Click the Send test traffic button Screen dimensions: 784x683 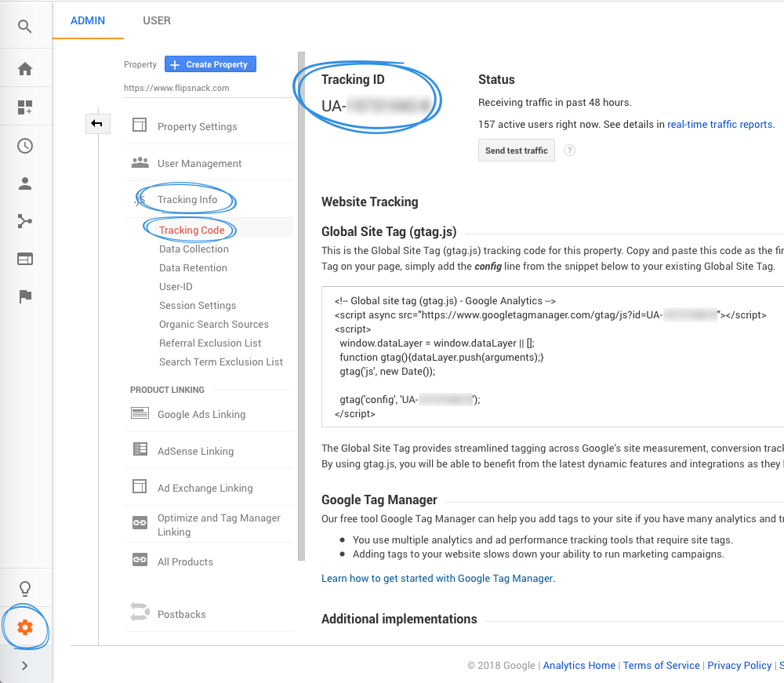tap(517, 151)
